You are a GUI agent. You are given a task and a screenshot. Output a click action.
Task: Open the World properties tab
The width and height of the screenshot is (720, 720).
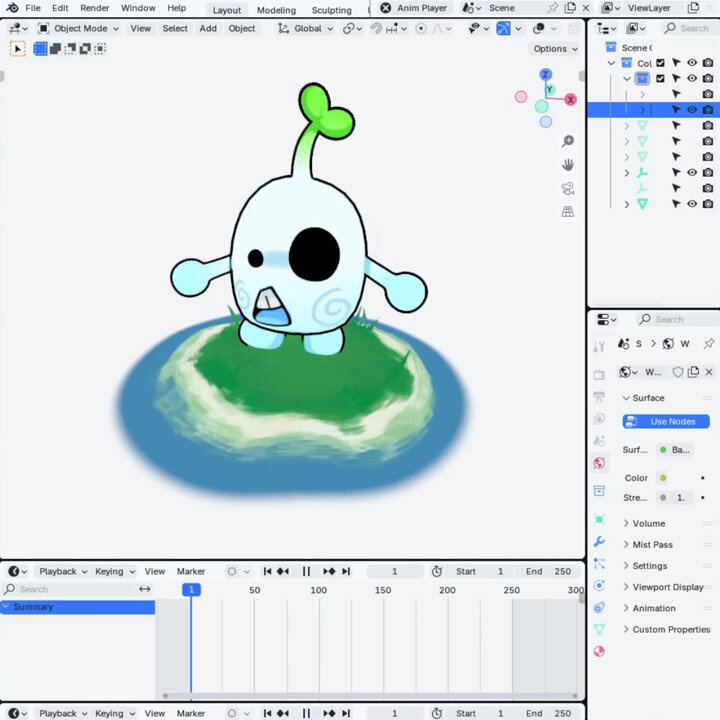coord(599,463)
